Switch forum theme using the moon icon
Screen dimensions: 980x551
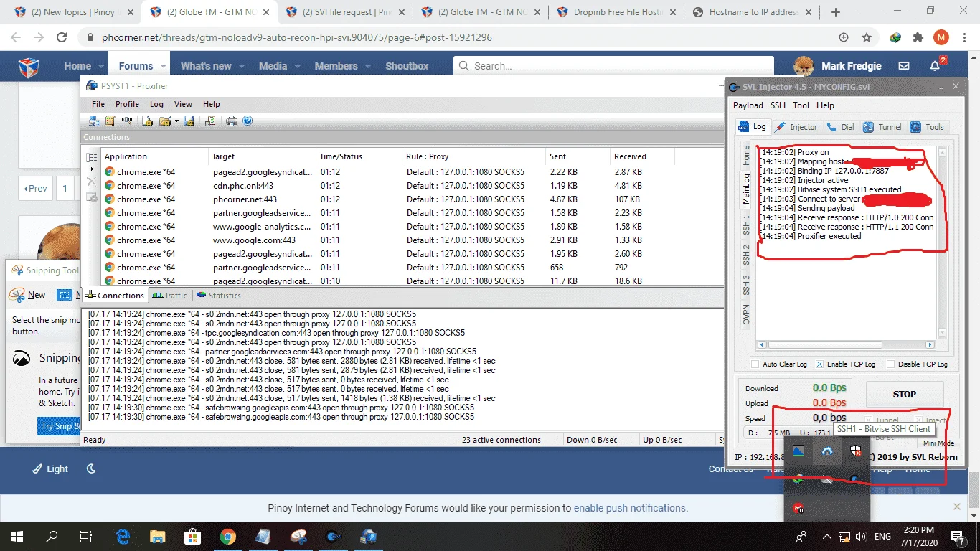tap(91, 468)
